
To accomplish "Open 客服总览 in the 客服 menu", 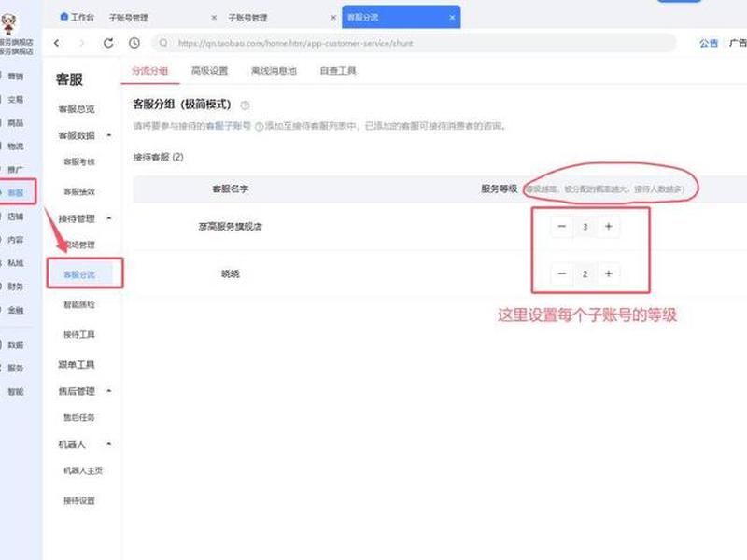I will 77,109.
